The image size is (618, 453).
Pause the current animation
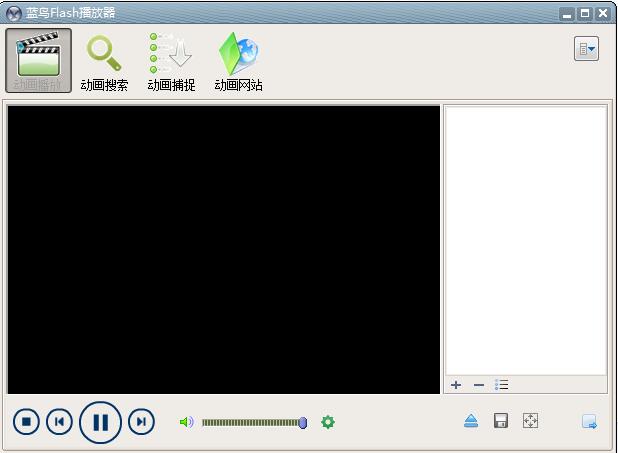click(101, 422)
